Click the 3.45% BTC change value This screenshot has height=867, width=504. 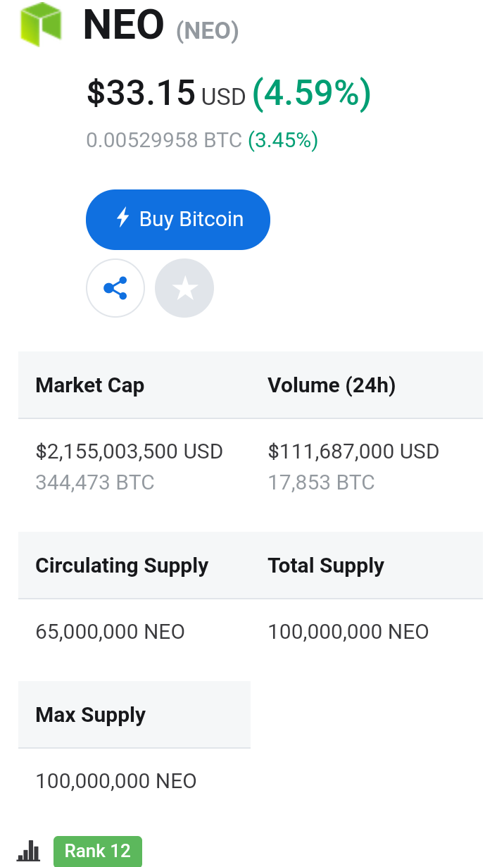(283, 140)
